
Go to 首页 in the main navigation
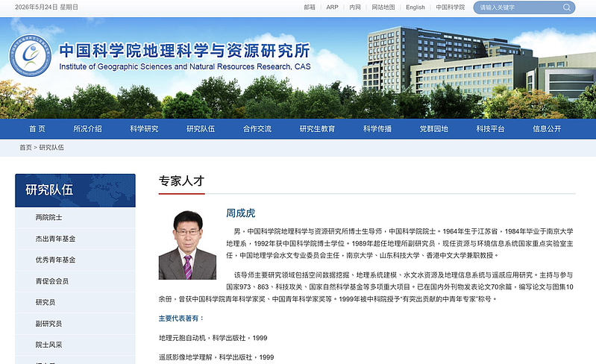tap(37, 129)
